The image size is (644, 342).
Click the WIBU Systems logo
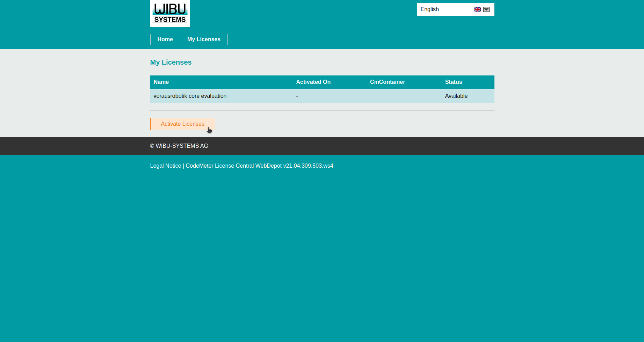(170, 14)
